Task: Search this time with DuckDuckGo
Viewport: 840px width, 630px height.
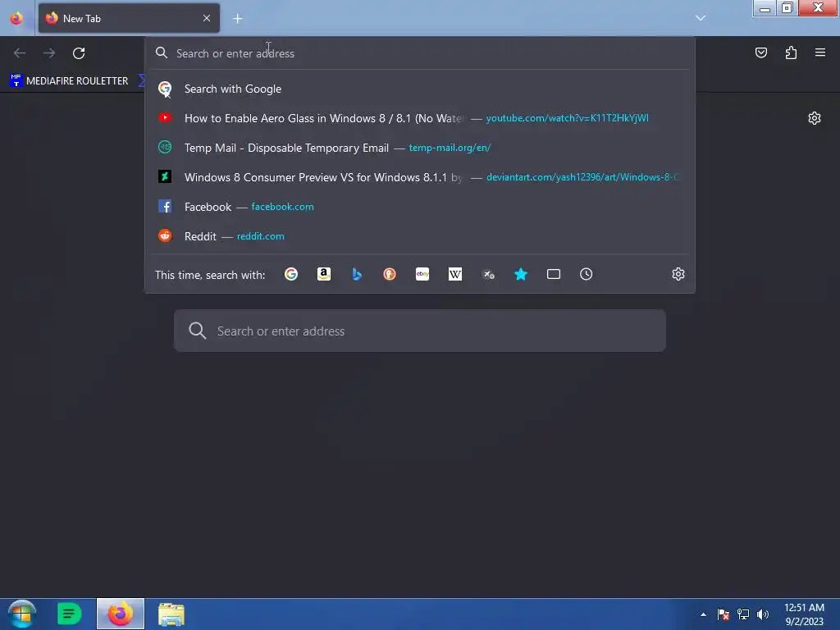Action: [390, 274]
